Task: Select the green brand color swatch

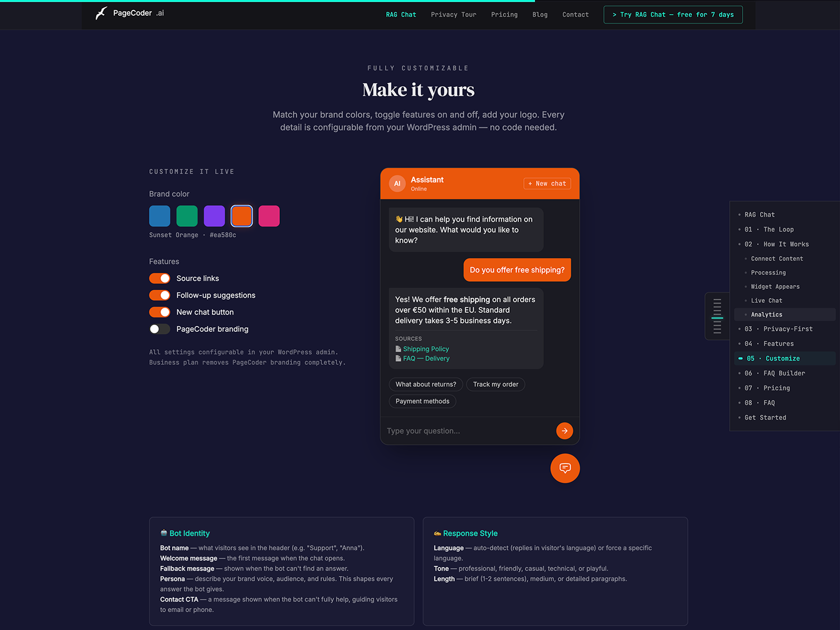Action: click(x=187, y=216)
